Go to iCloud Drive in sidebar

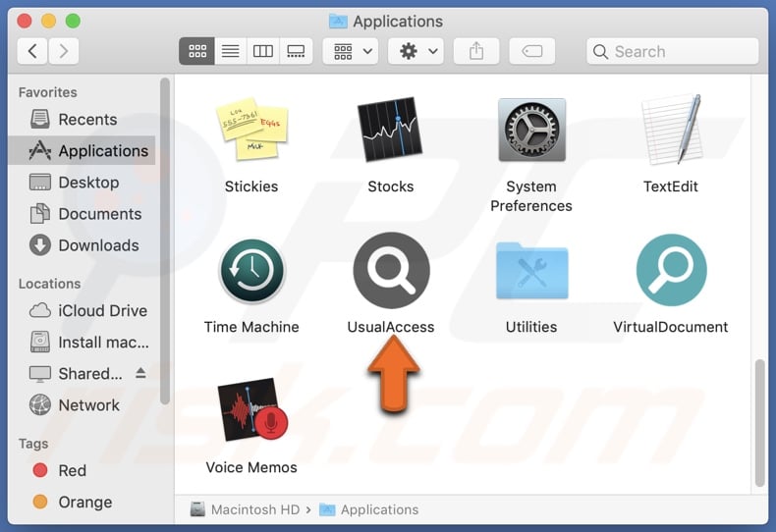(101, 310)
